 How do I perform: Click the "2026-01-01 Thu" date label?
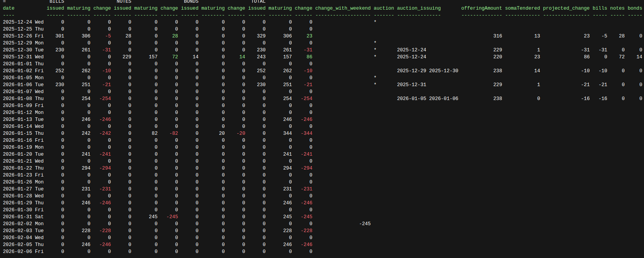pyautogui.click(x=23, y=64)
